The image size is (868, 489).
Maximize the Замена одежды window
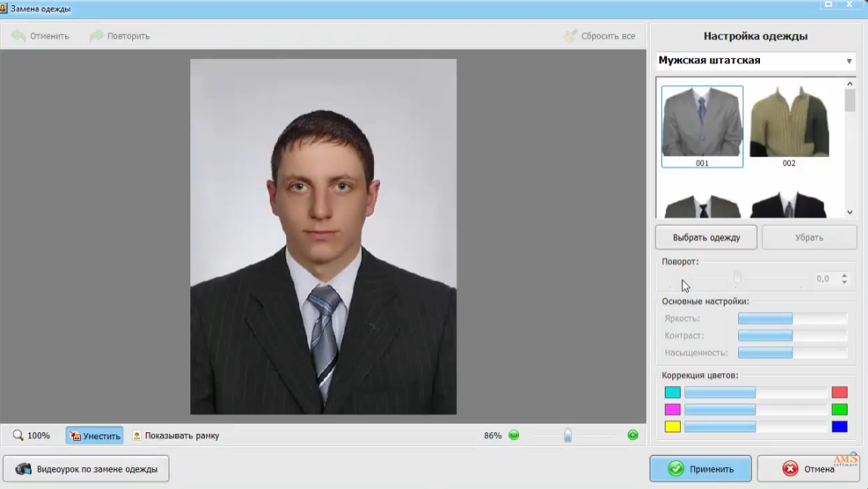pyautogui.click(x=828, y=5)
